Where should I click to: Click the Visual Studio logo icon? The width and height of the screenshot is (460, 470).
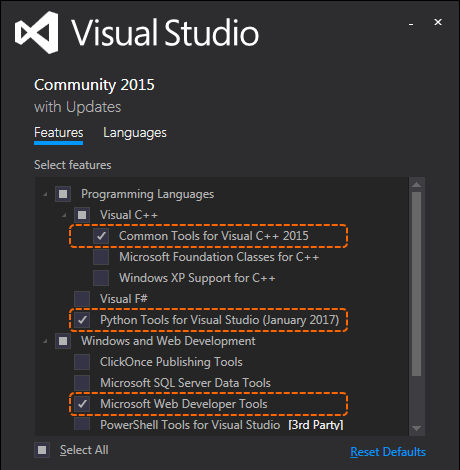tap(37, 32)
